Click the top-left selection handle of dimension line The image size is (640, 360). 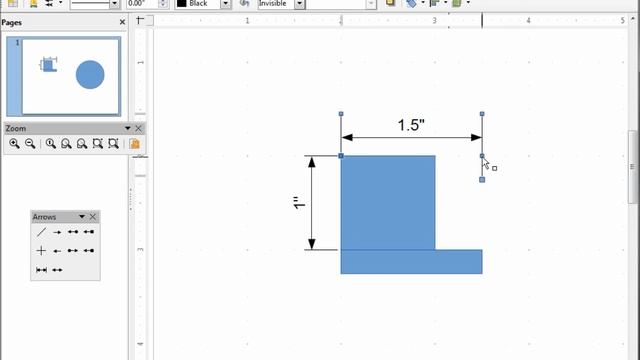pos(341,114)
